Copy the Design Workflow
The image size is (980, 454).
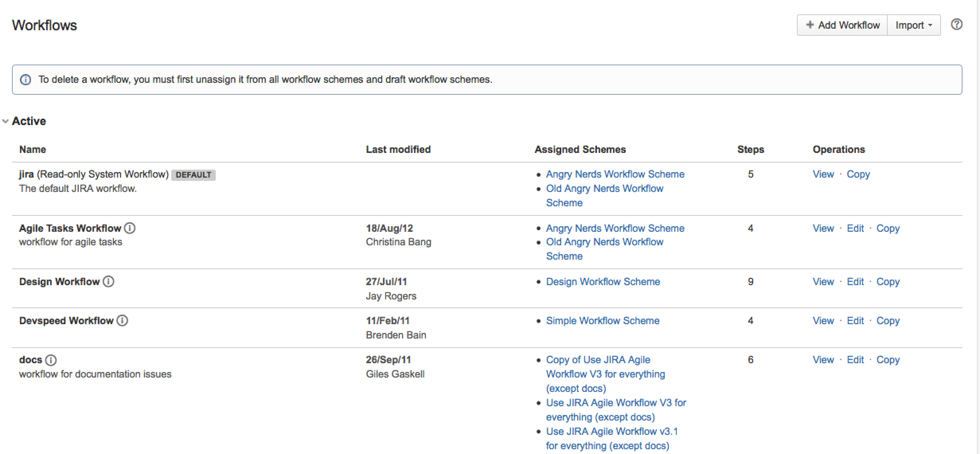coord(888,282)
